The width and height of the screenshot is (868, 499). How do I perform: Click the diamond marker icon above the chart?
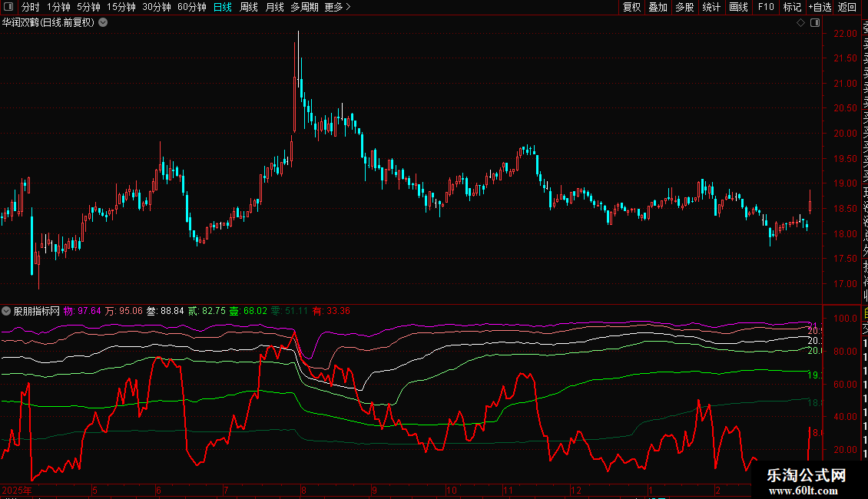800,23
